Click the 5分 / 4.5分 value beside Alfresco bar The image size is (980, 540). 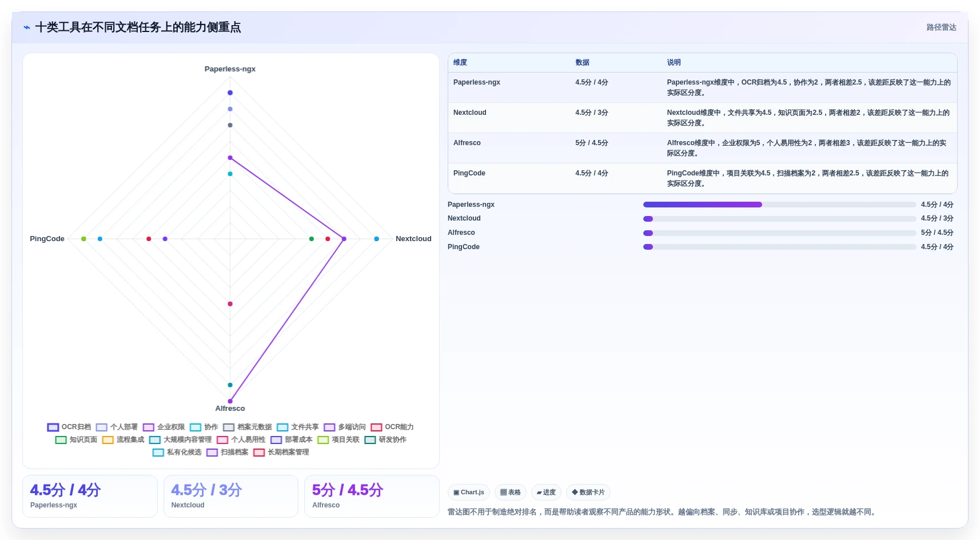[x=937, y=233]
